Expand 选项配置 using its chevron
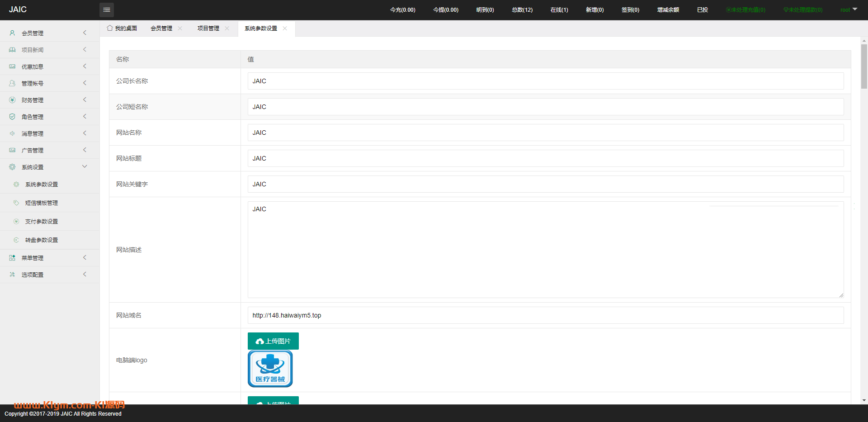The image size is (868, 422). pos(85,274)
